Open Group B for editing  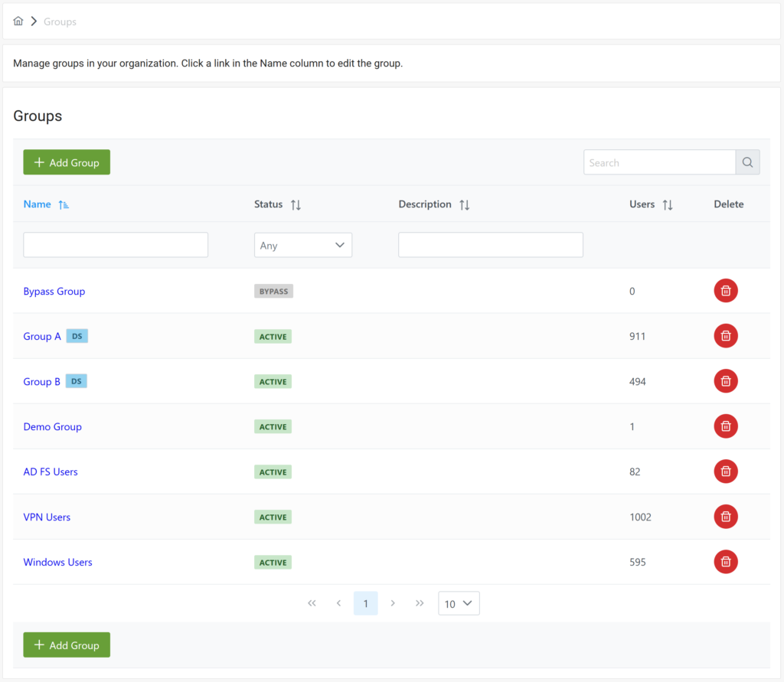[41, 381]
